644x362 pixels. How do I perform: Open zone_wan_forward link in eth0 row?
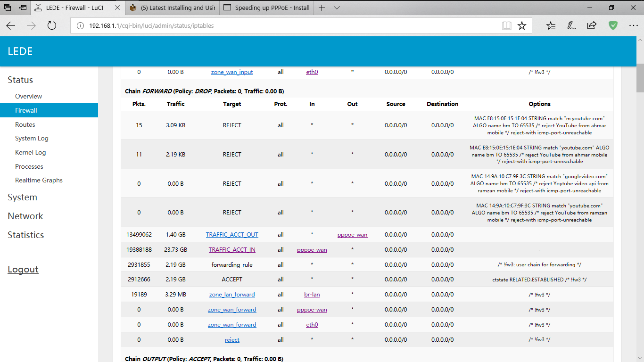click(232, 324)
